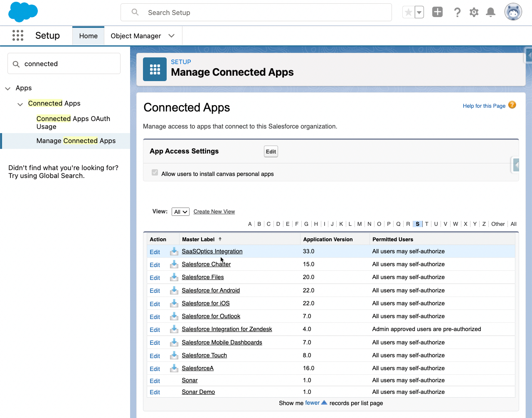
Task: Click Edit for Salesforce for Outlook row
Action: point(155,317)
